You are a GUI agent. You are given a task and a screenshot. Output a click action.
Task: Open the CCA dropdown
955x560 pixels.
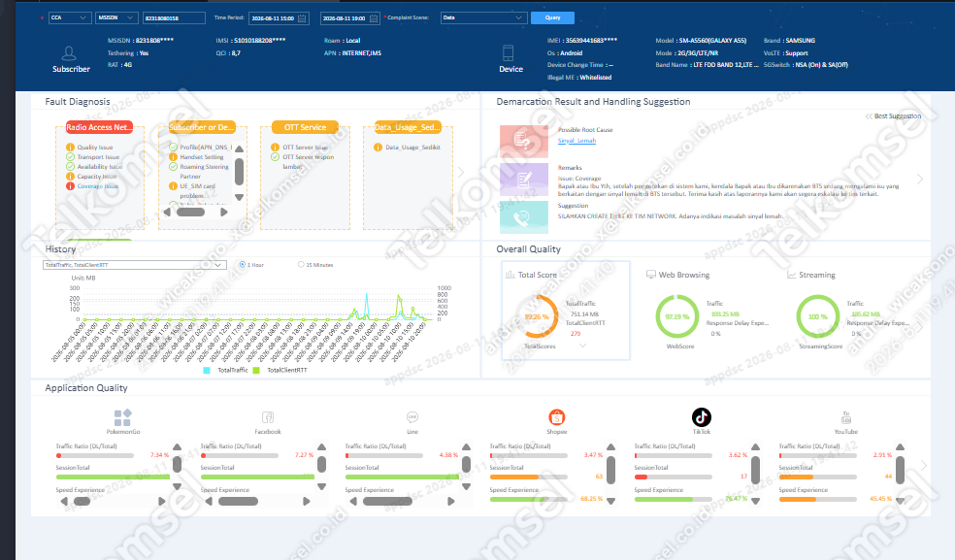70,17
